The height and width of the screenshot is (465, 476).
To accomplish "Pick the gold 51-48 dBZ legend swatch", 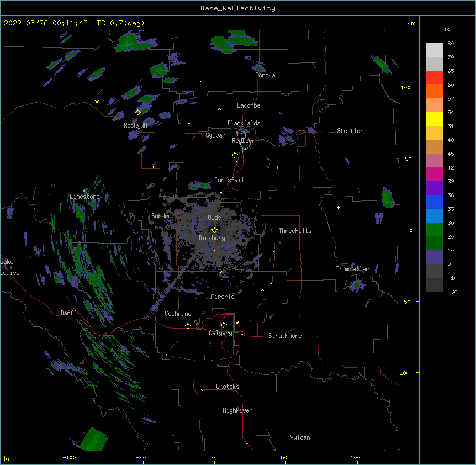I will click(x=434, y=133).
